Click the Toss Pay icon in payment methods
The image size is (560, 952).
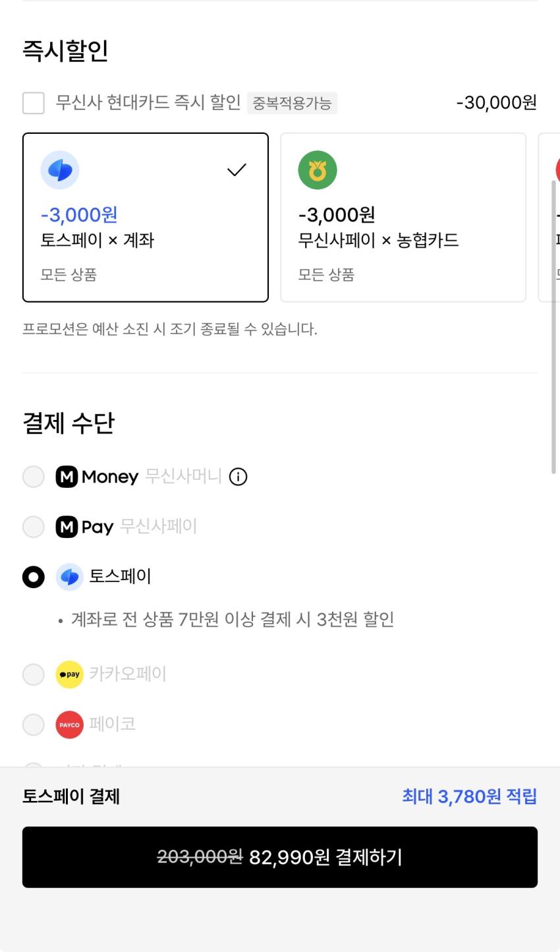(69, 577)
